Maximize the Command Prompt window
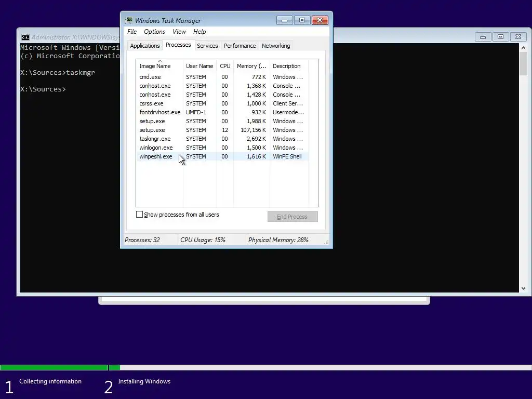Screen dimensions: 532x399 (x=500, y=37)
